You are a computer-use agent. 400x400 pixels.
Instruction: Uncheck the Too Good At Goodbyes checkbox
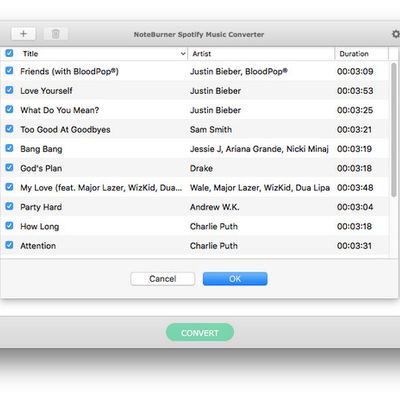9,129
